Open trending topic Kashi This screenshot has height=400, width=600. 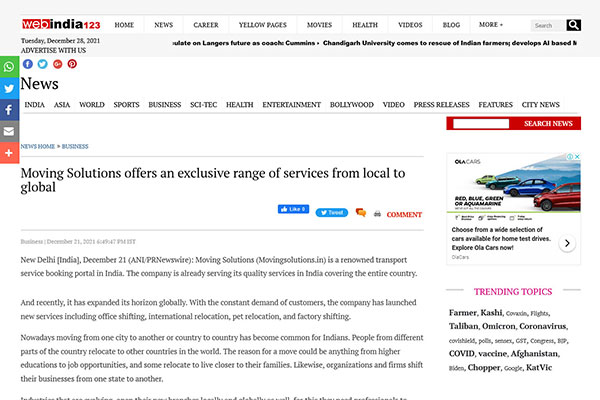click(491, 312)
